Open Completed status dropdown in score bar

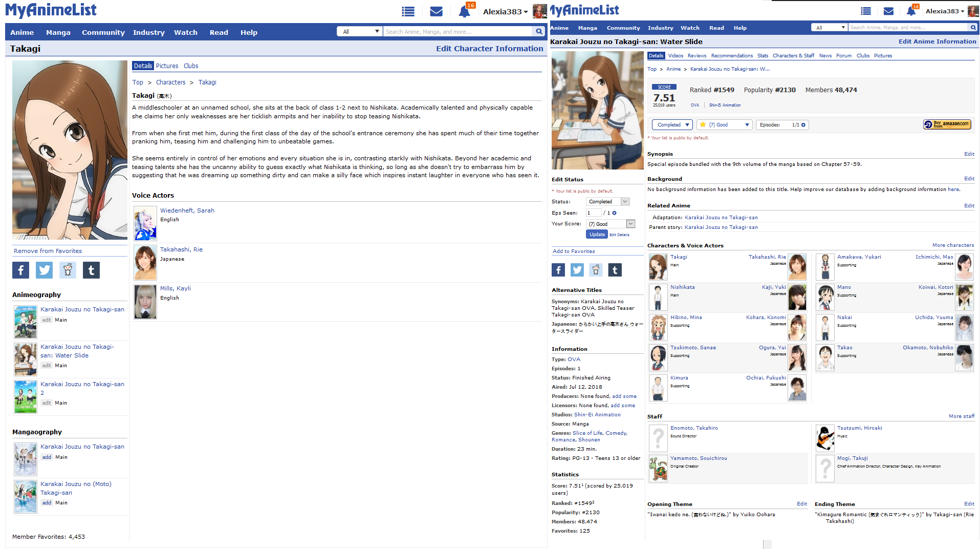click(x=672, y=125)
